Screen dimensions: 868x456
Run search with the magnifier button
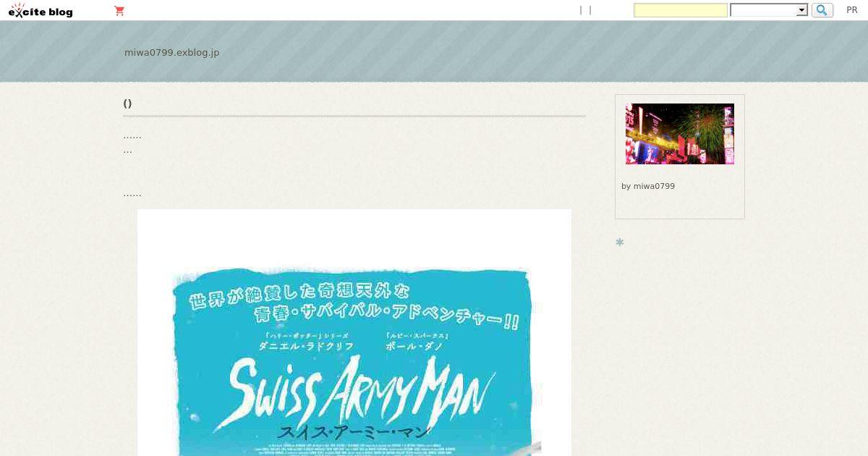coord(822,10)
